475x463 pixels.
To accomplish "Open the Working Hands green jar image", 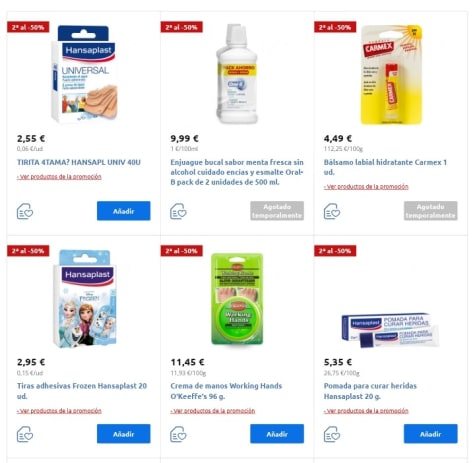I will point(237,299).
